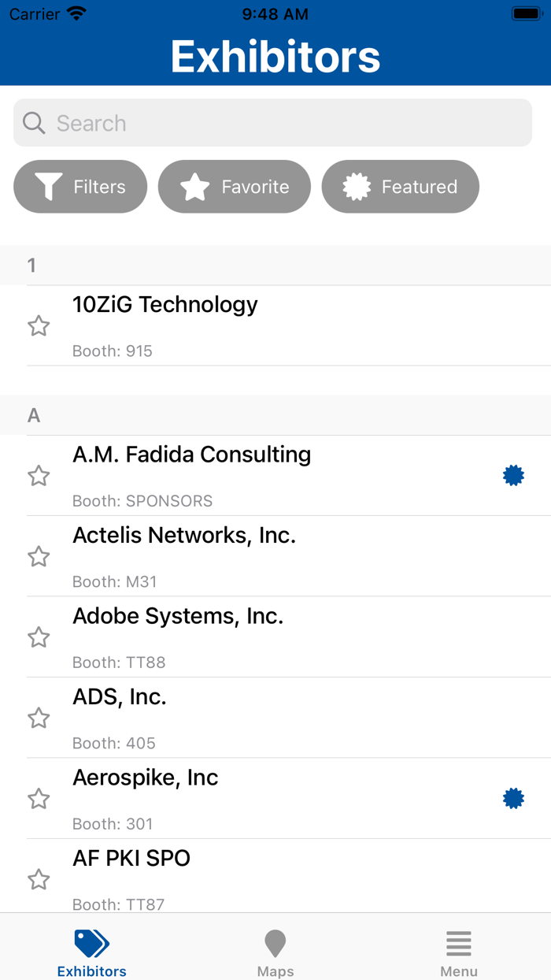The height and width of the screenshot is (980, 551).
Task: Star the AF PKI SPO exhibitor
Action: coord(39,879)
